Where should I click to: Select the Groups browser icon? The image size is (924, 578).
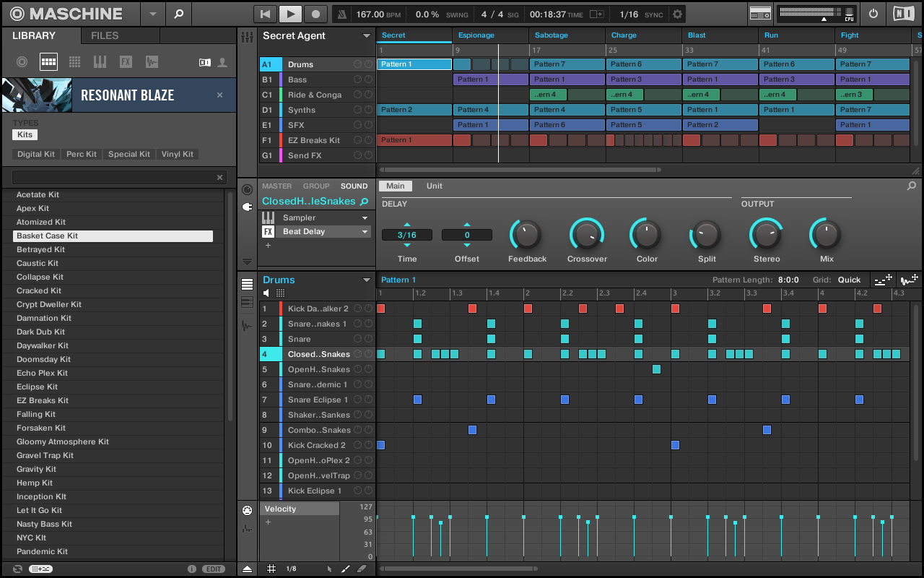(48, 62)
